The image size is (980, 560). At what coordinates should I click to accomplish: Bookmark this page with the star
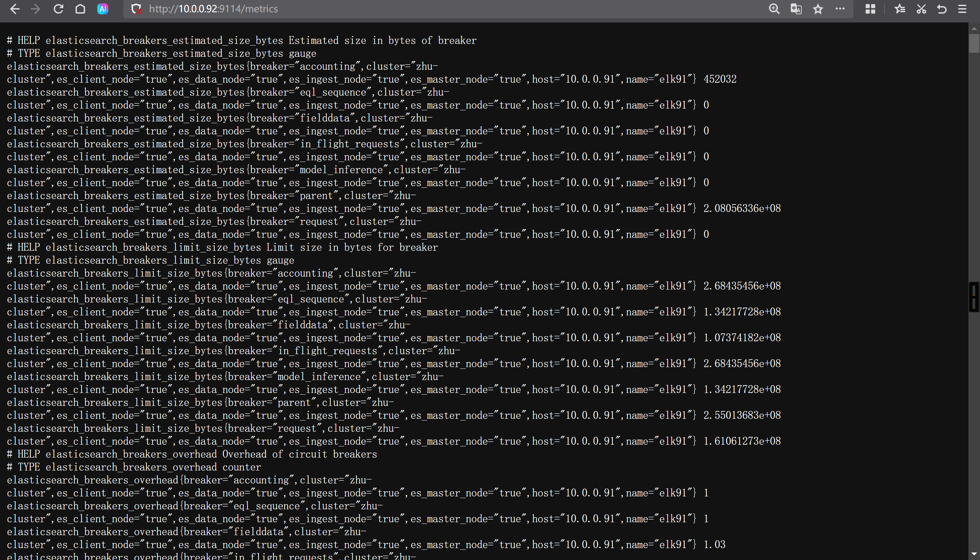tap(818, 9)
